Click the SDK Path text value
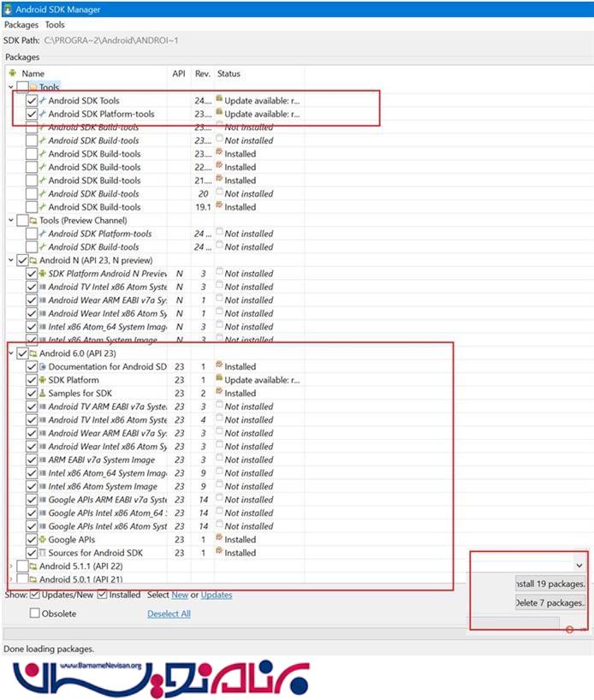The width and height of the screenshot is (594, 700). pos(110,40)
